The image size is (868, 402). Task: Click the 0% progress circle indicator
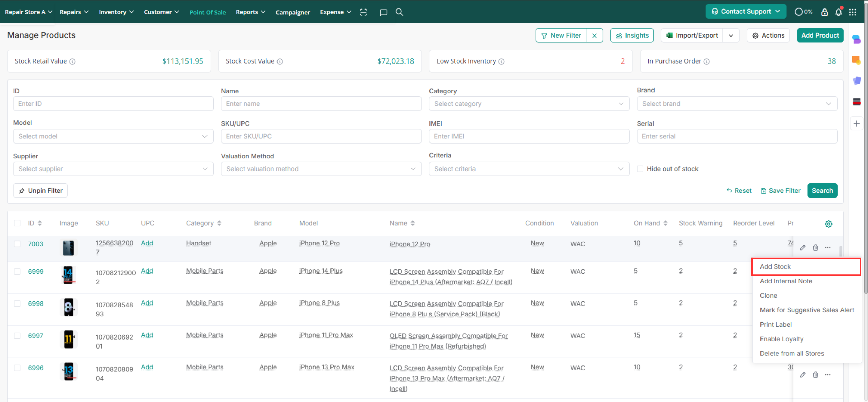click(803, 12)
